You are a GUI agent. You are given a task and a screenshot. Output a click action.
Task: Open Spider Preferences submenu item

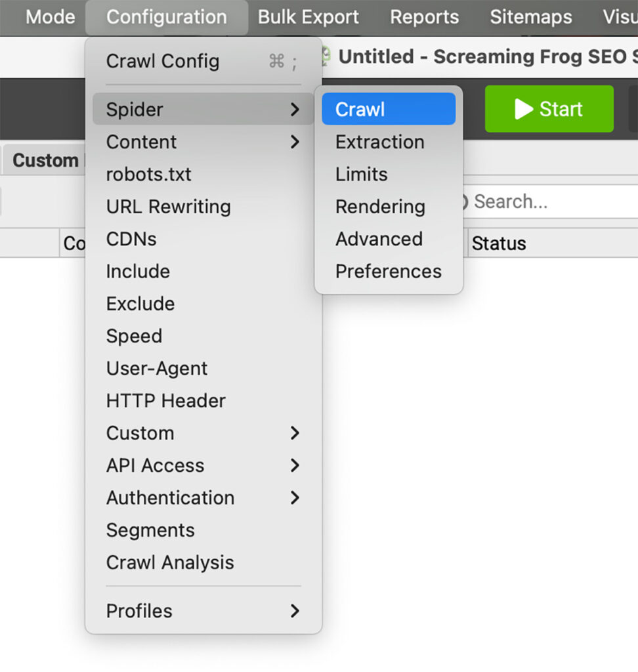click(x=388, y=271)
